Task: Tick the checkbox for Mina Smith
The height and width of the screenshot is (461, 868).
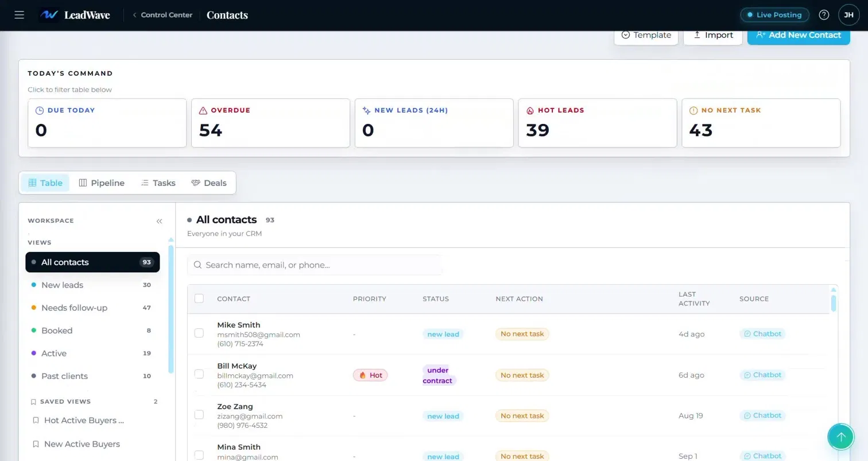Action: [x=199, y=455]
